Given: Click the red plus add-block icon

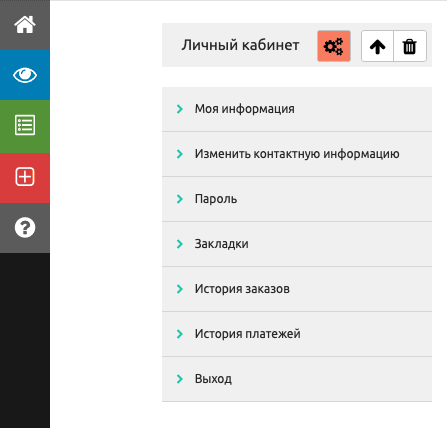Looking at the screenshot, I should pos(25,177).
